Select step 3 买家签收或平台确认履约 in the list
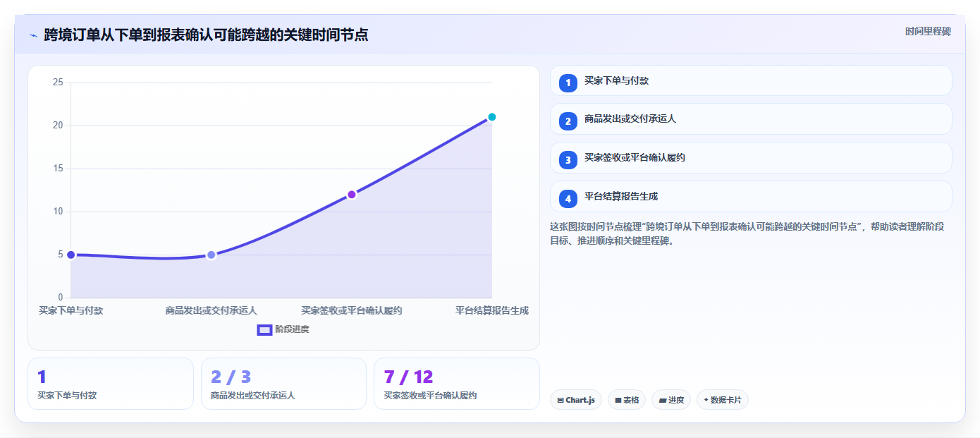Viewport: 980px width, 438px height. click(x=751, y=157)
